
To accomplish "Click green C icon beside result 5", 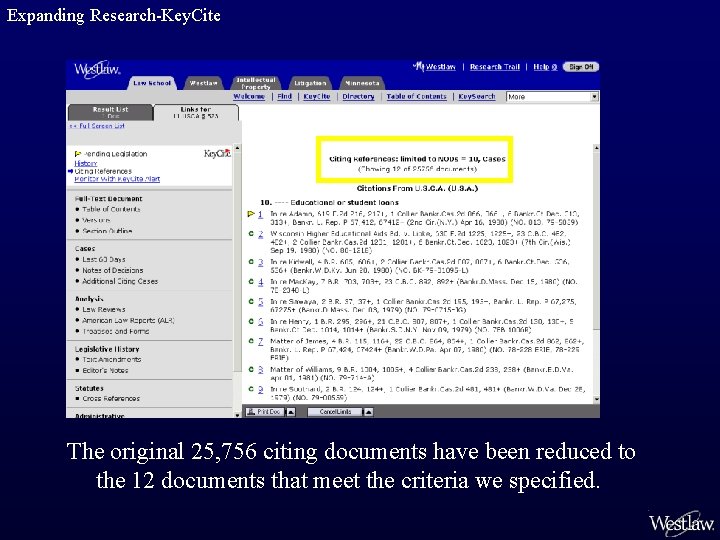I will click(251, 301).
